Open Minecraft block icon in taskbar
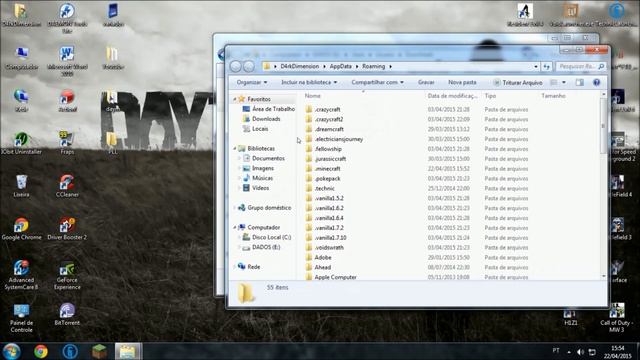 click(x=98, y=351)
